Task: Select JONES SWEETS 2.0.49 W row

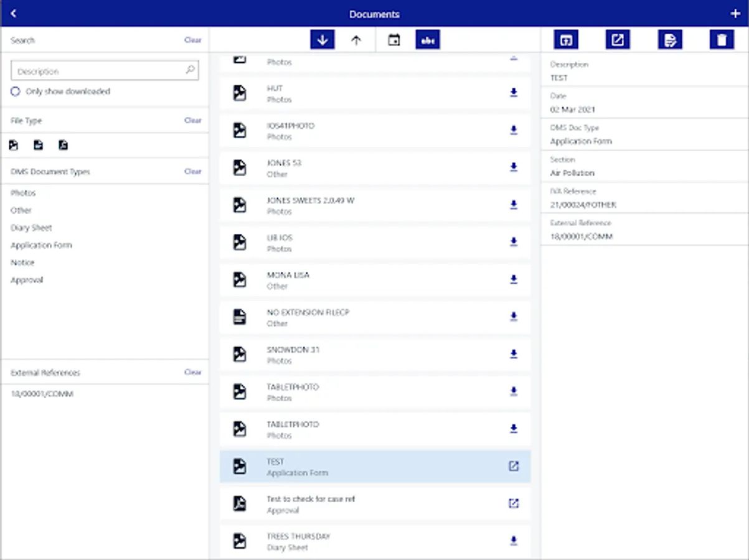Action: pos(375,205)
